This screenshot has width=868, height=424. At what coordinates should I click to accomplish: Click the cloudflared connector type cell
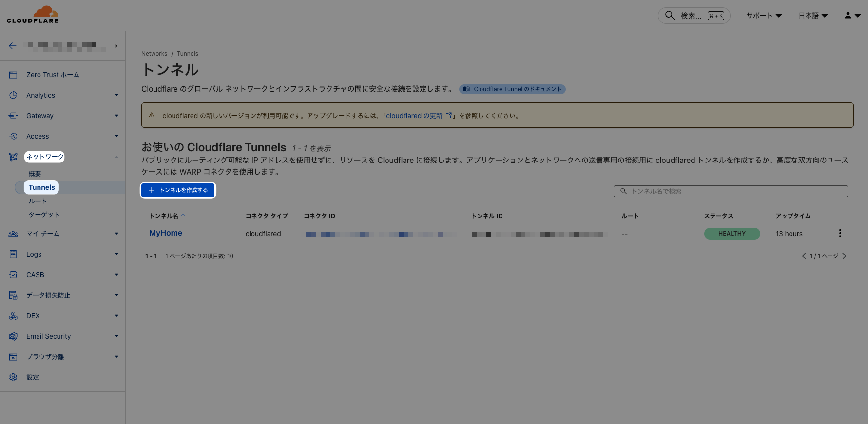(263, 234)
